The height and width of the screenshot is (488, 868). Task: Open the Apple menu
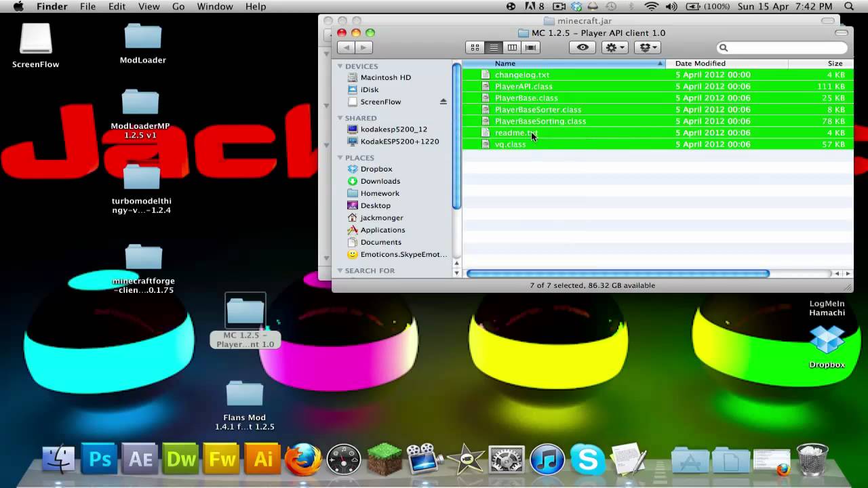coord(18,6)
